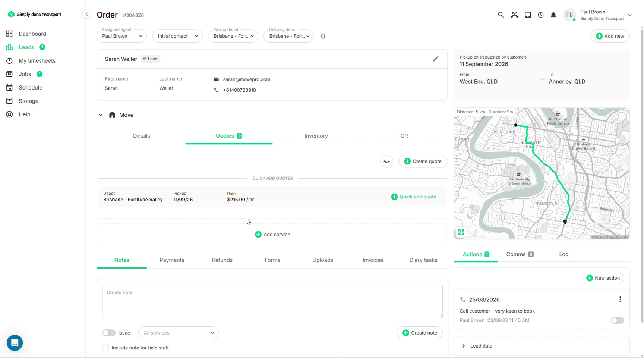644x358 pixels.
Task: Switch to the Inventory tab
Action: click(316, 136)
